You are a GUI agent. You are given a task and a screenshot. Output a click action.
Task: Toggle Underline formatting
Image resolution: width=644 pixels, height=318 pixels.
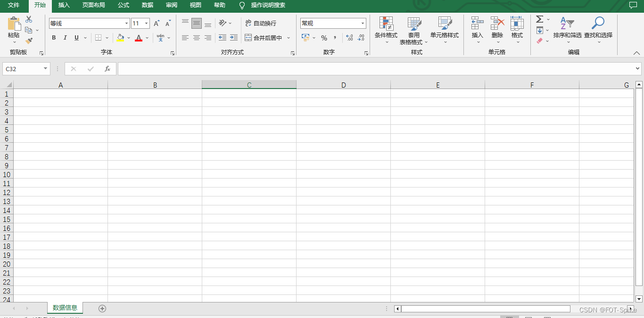pyautogui.click(x=76, y=38)
